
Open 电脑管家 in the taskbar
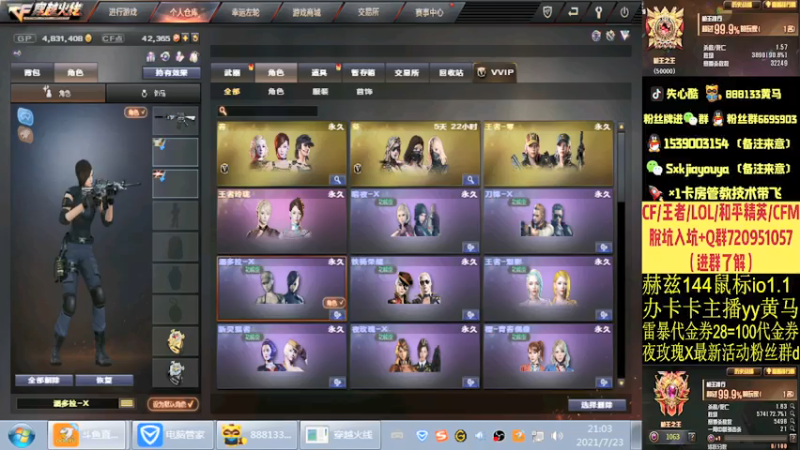click(172, 435)
